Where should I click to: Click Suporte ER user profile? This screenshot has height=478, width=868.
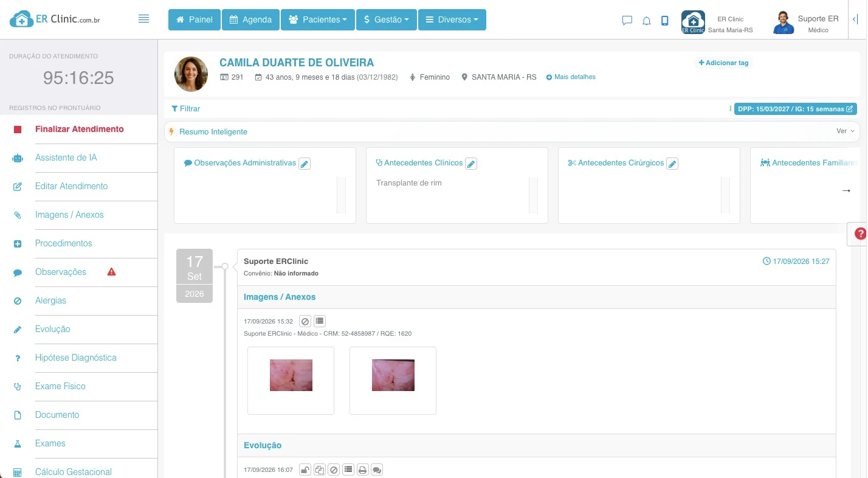[x=807, y=23]
